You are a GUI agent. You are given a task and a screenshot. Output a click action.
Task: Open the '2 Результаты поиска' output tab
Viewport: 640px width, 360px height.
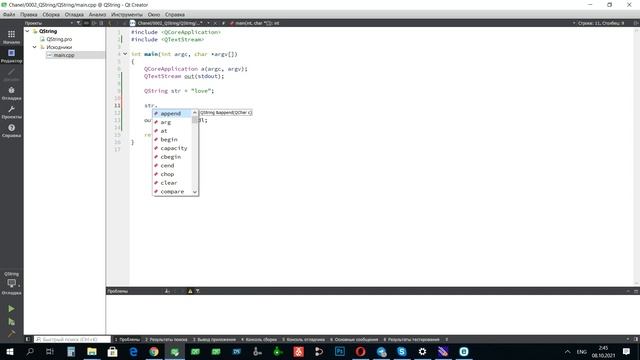(x=166, y=339)
